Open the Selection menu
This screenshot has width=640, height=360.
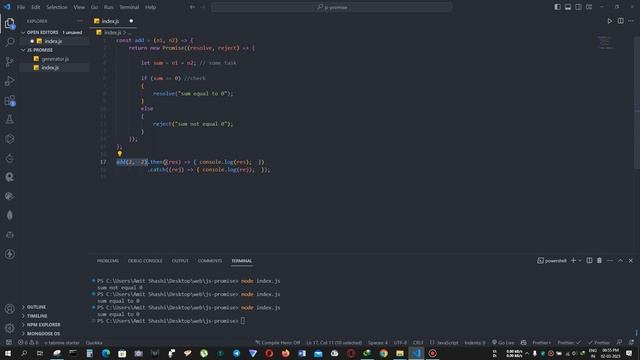coord(56,7)
